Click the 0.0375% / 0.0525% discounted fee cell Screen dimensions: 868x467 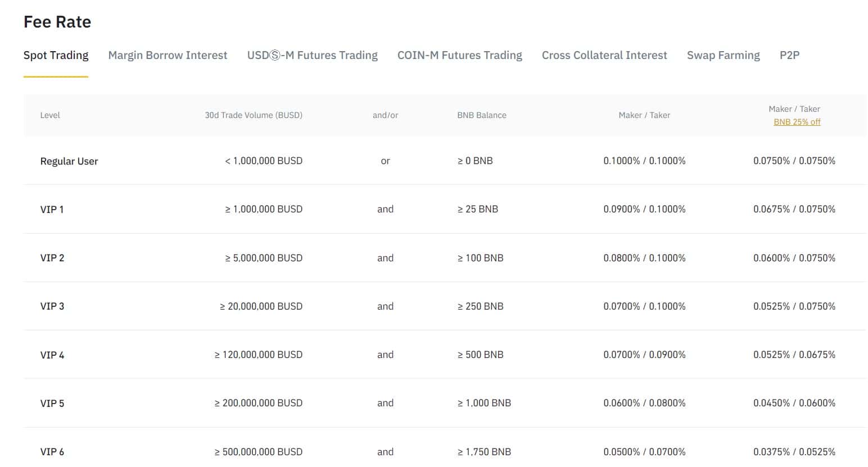pos(794,452)
